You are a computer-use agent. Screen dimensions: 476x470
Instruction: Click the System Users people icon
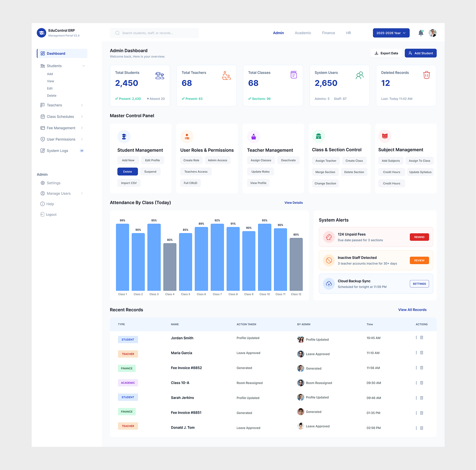(360, 75)
